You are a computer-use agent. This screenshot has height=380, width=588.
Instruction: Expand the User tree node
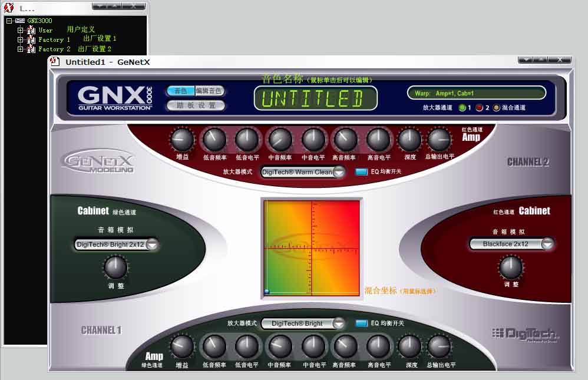point(20,30)
